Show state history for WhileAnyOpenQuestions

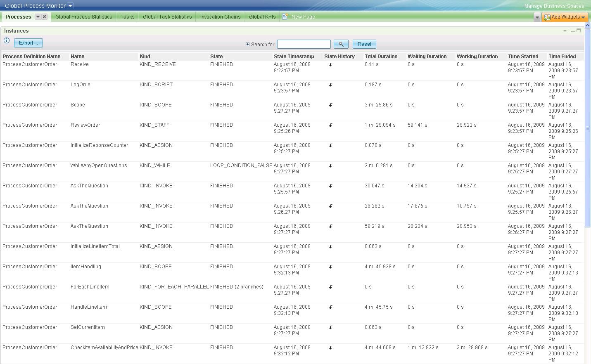click(330, 166)
